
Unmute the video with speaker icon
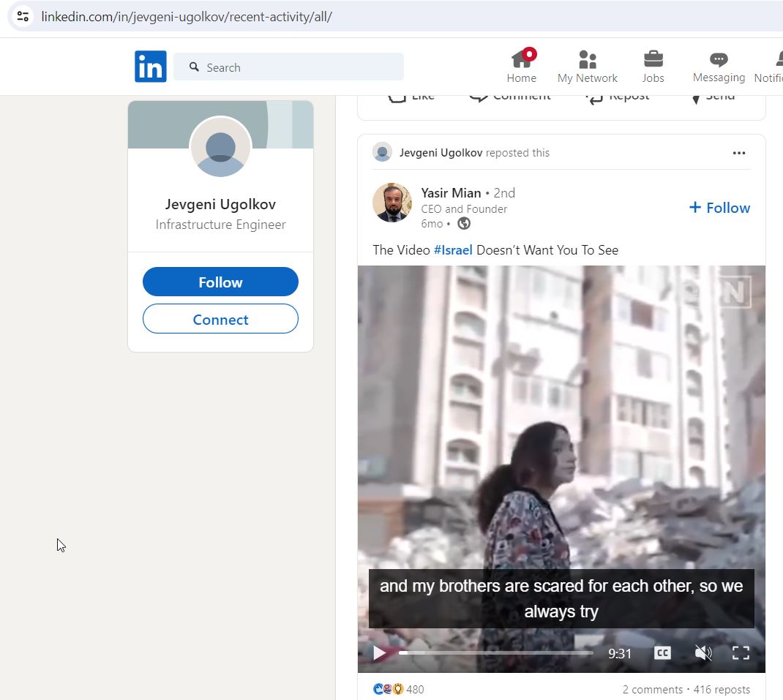coord(703,653)
